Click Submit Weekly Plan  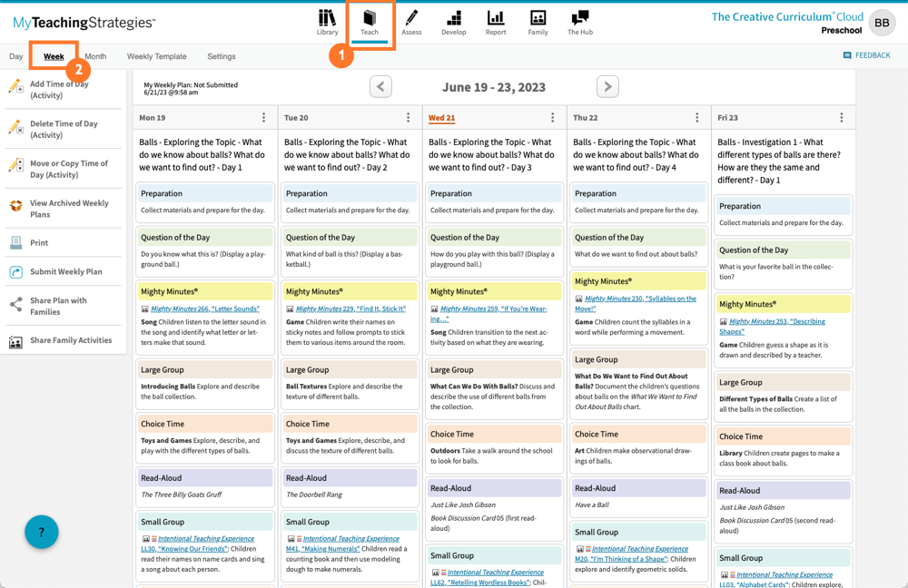[x=65, y=272]
